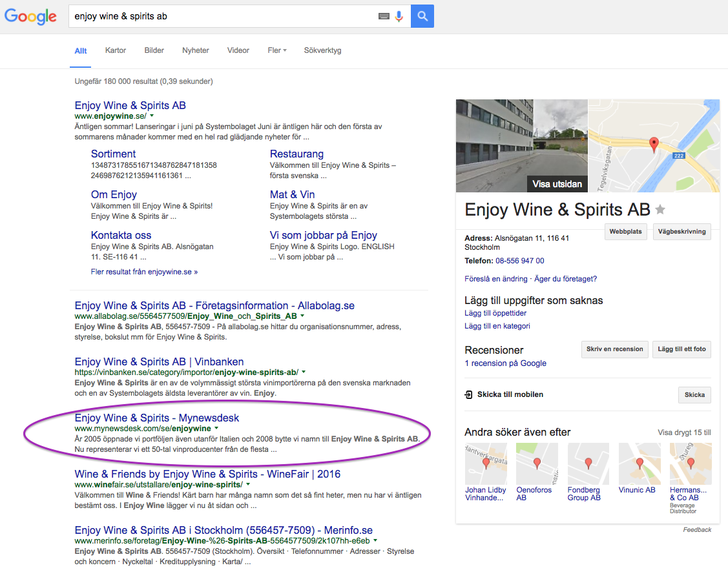Click Lägg till ett foto button

[x=681, y=349]
